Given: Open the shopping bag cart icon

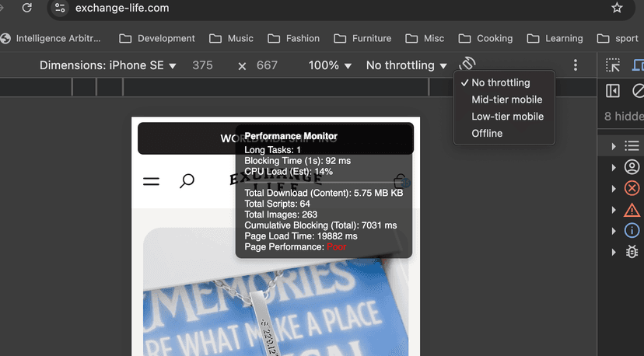Looking at the screenshot, I should pyautogui.click(x=400, y=180).
